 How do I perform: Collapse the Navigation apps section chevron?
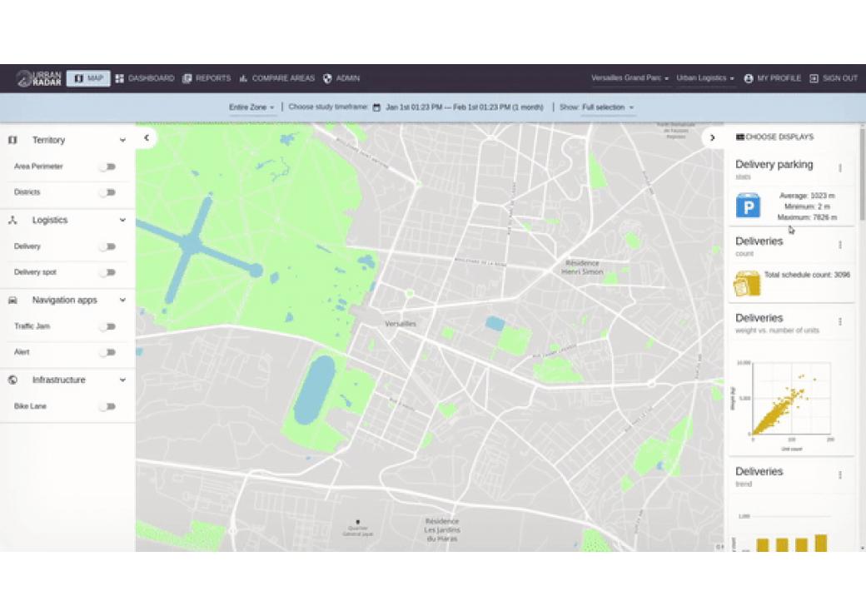tap(122, 301)
